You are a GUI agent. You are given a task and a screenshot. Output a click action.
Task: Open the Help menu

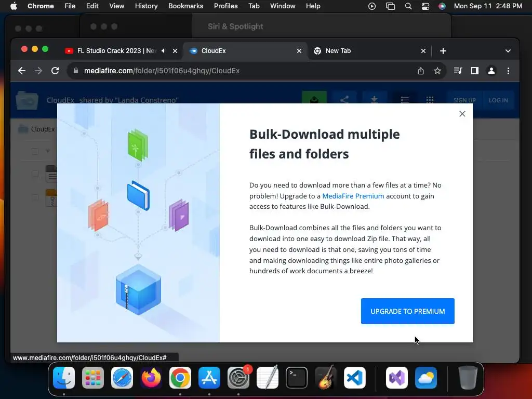click(x=313, y=6)
